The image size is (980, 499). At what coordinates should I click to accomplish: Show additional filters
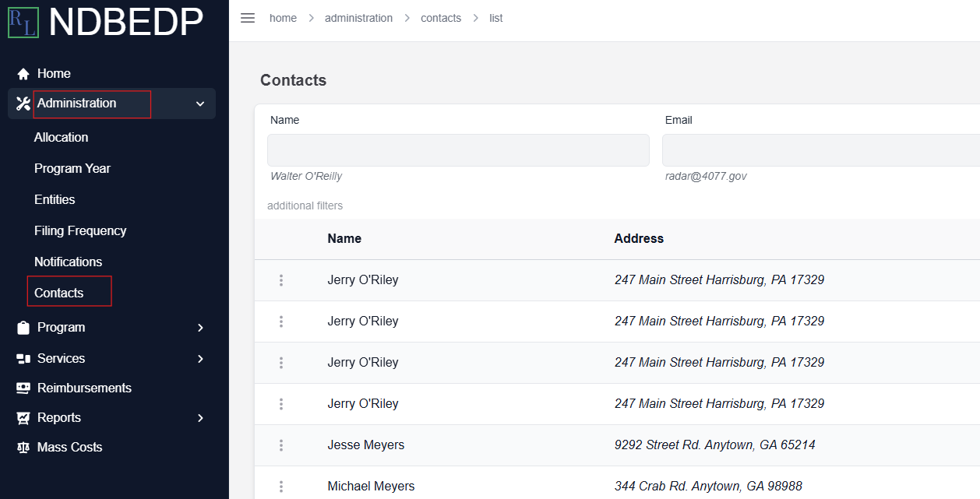click(305, 206)
